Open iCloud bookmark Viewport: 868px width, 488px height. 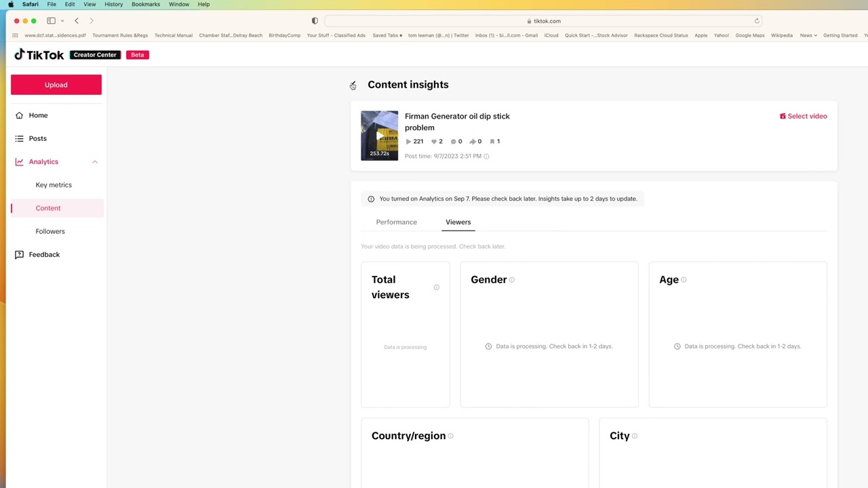(x=551, y=35)
